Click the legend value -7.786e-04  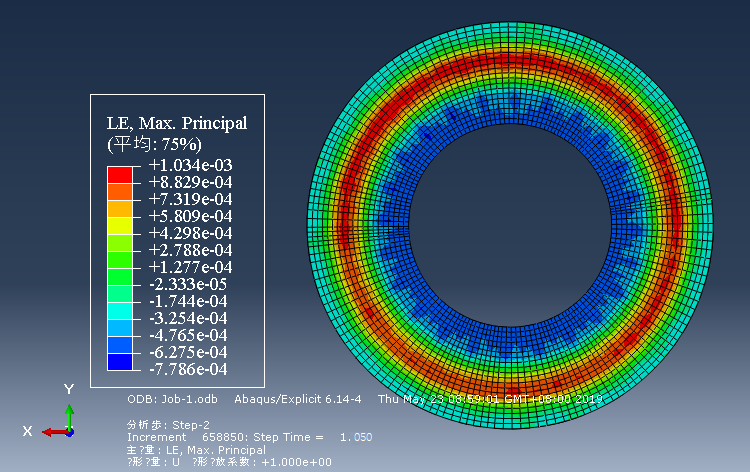click(x=188, y=369)
